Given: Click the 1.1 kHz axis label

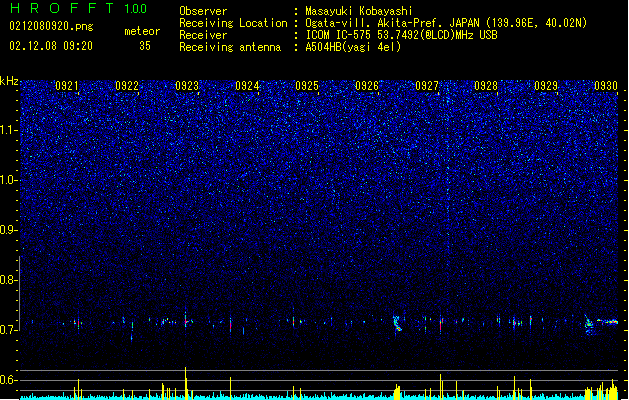Looking at the screenshot, I should pyautogui.click(x=8, y=130).
